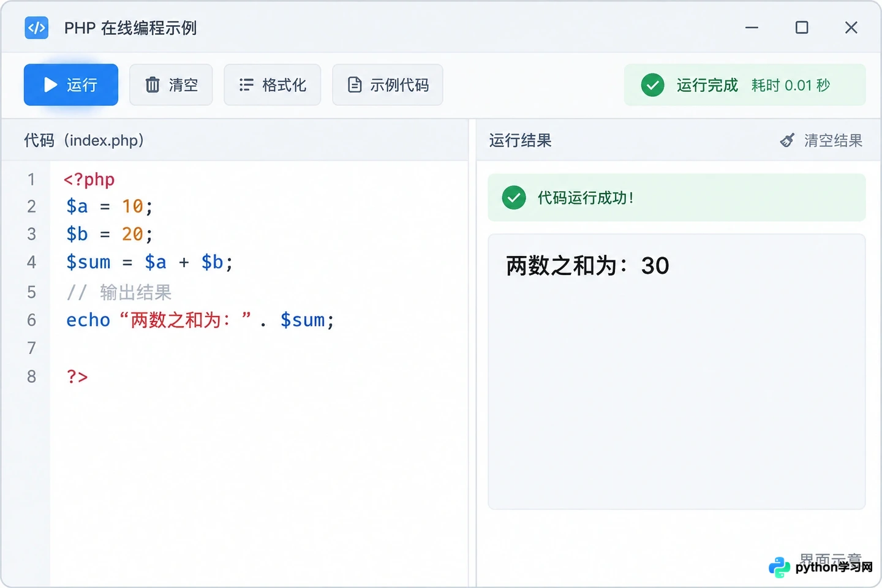Minimize the window

[752, 28]
